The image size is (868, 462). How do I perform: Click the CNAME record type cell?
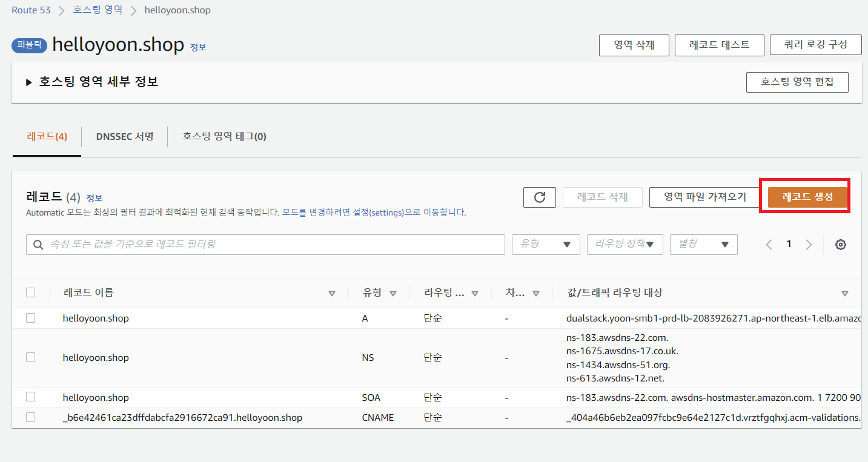(x=378, y=417)
